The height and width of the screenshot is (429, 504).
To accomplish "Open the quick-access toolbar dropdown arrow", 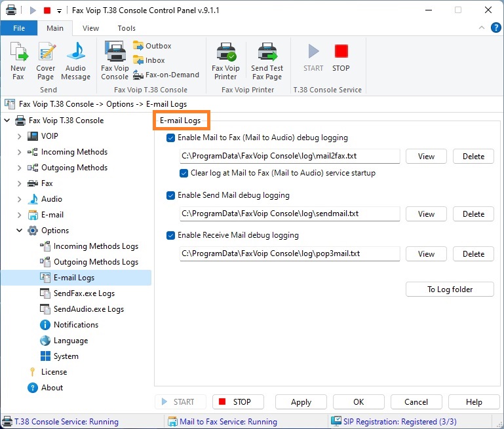I will tap(59, 11).
